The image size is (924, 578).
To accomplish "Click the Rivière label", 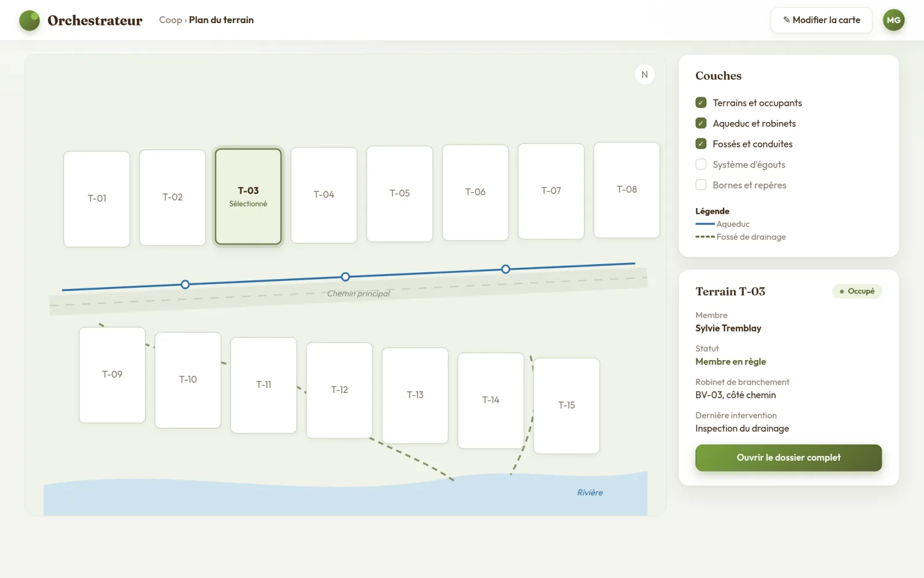I will pyautogui.click(x=590, y=492).
